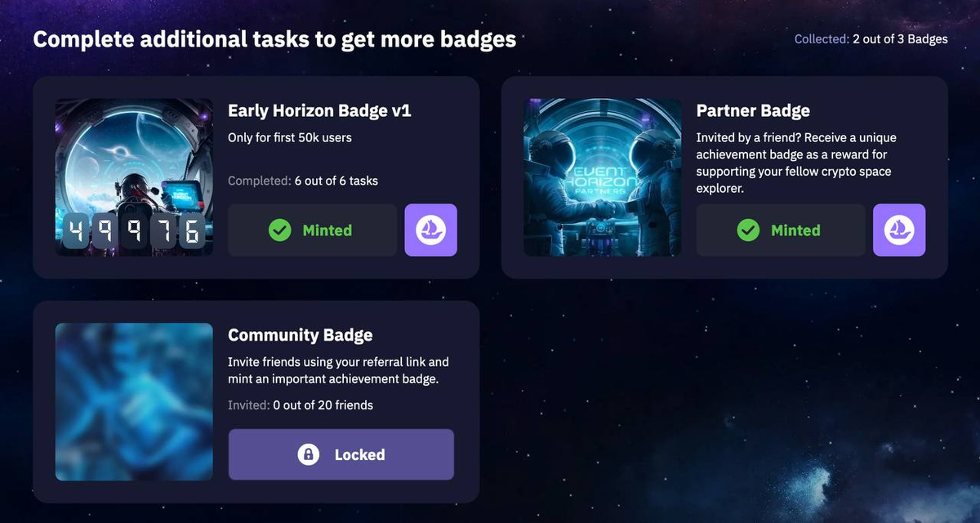
Task: Click green checkmark on Early Horizon Minted button
Action: coord(280,230)
